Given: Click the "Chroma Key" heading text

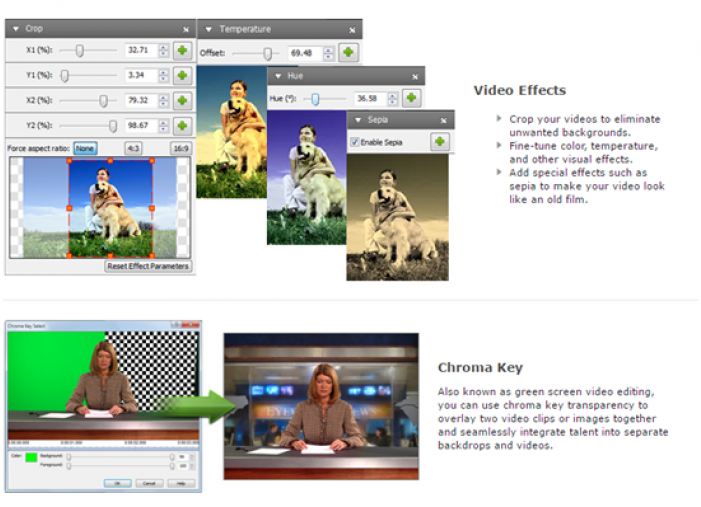Looking at the screenshot, I should click(480, 368).
